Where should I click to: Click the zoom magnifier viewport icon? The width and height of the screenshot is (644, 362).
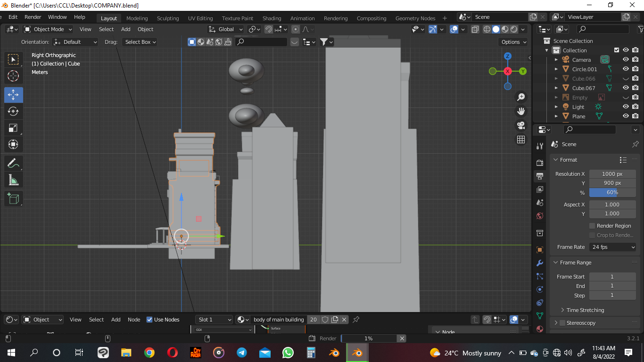coord(521,97)
